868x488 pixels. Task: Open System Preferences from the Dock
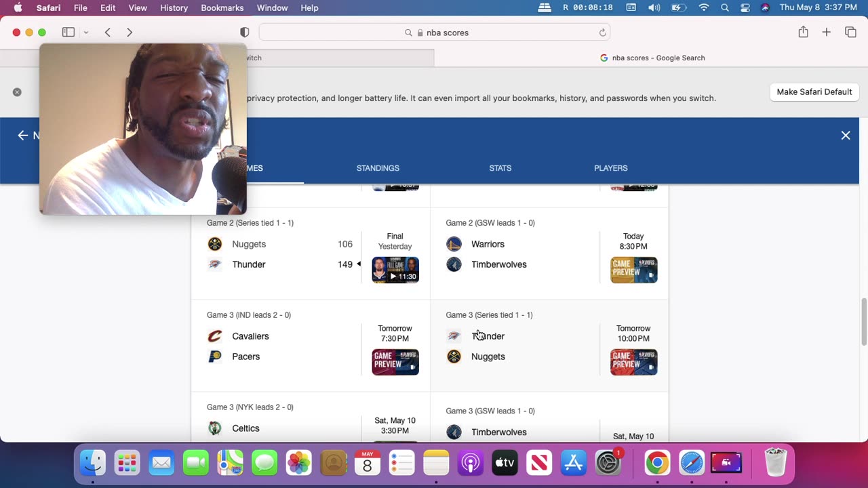(x=608, y=463)
